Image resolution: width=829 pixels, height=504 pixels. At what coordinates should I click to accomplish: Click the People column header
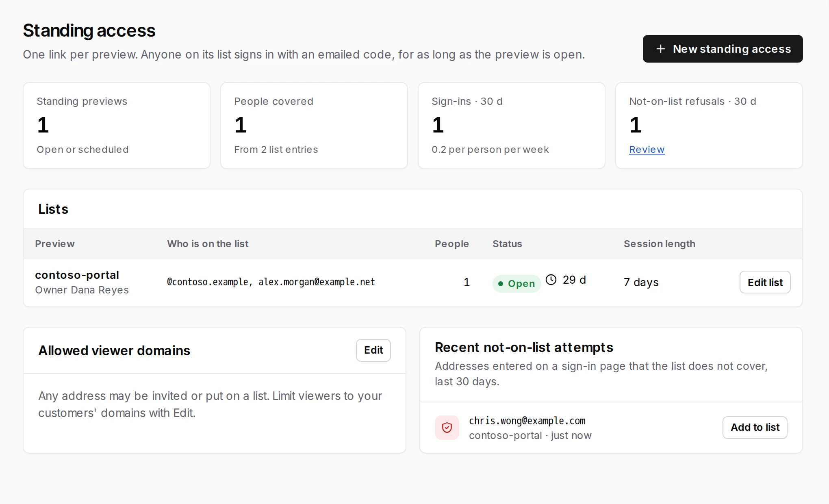[451, 243]
